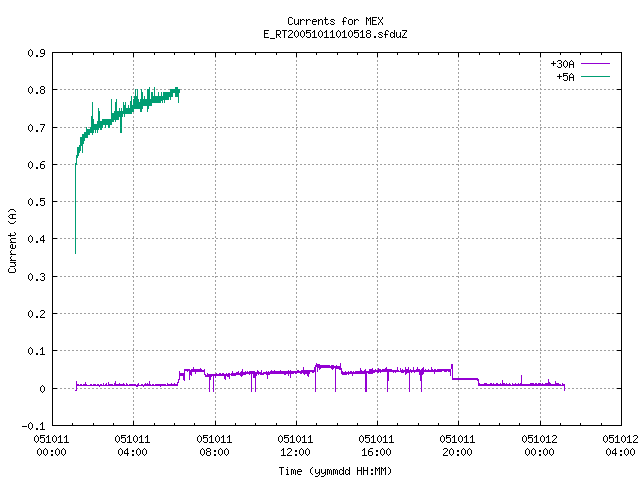Click the 051011 08:00 x-axis label
Image resolution: width=640 pixels, height=480 pixels.
(214, 446)
